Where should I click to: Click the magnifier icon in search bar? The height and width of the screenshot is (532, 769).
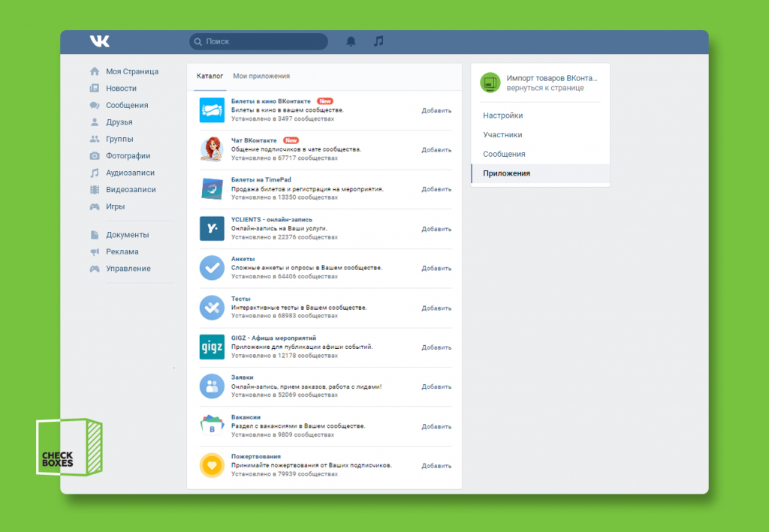(x=198, y=41)
